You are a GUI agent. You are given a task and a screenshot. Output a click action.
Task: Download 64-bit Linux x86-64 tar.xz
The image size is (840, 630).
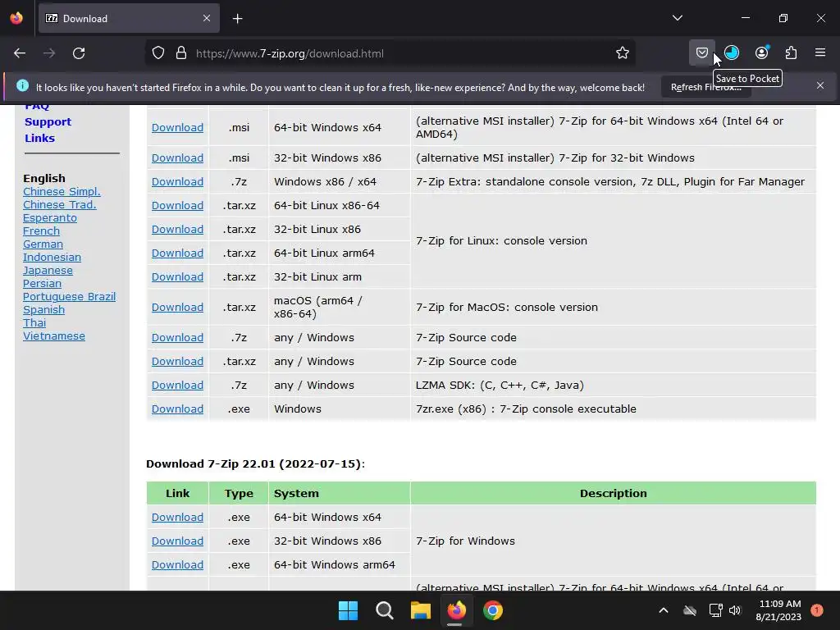pos(177,205)
